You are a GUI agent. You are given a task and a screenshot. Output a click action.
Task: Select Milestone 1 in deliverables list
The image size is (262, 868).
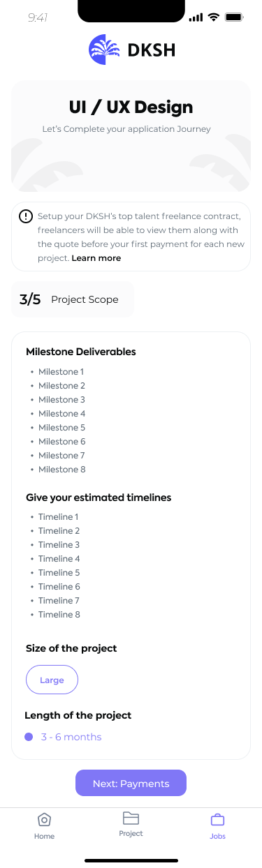61,372
